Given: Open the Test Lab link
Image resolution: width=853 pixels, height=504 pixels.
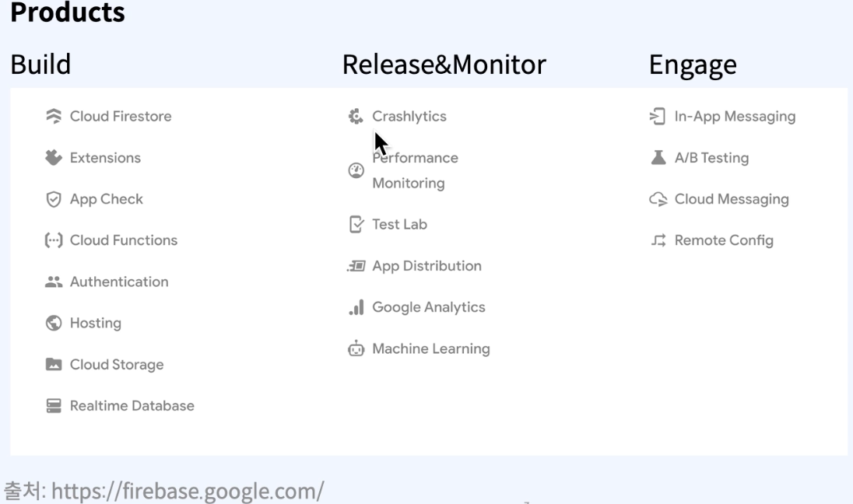Looking at the screenshot, I should click(x=399, y=224).
